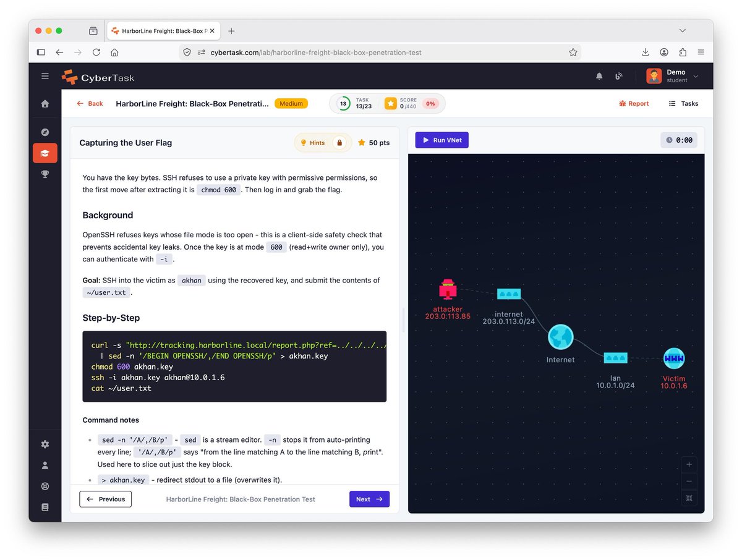
Task: Open the tab overview icon in titlebar
Action: point(93,31)
